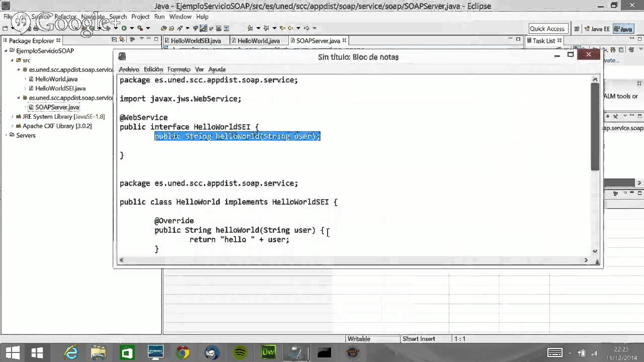Minimize the Package Explorer view
Screen dimensions: 644x362
point(148,39)
